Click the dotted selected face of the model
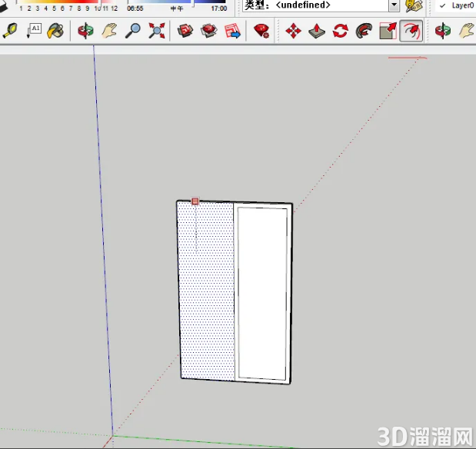Viewport: 476px width, 449px height. (206, 291)
